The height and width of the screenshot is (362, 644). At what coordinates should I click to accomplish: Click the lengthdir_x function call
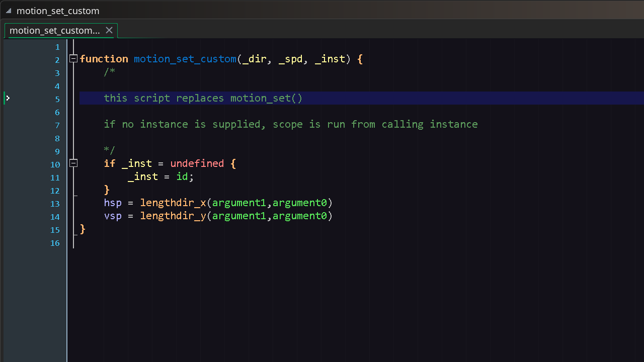173,203
